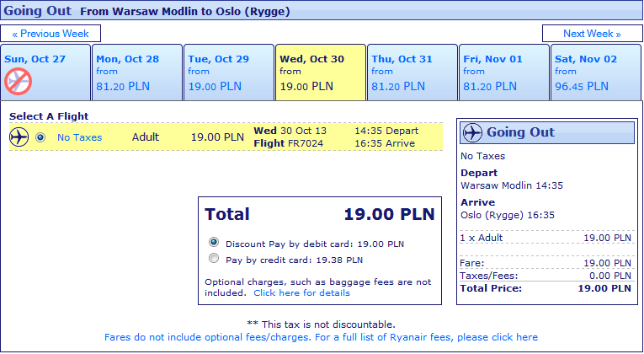The width and height of the screenshot is (644, 354).
Task: Click the '16:35 Arrive' time text
Action: pos(385,143)
